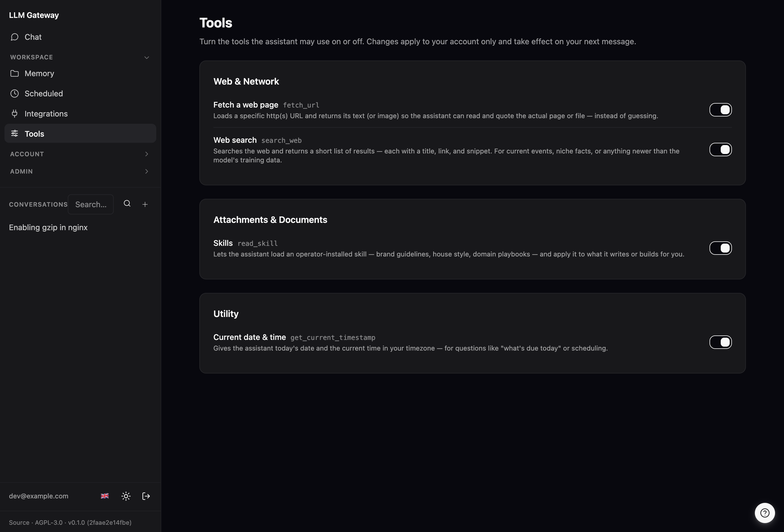784x532 pixels.
Task: Click the Web & Network heading
Action: (246, 81)
